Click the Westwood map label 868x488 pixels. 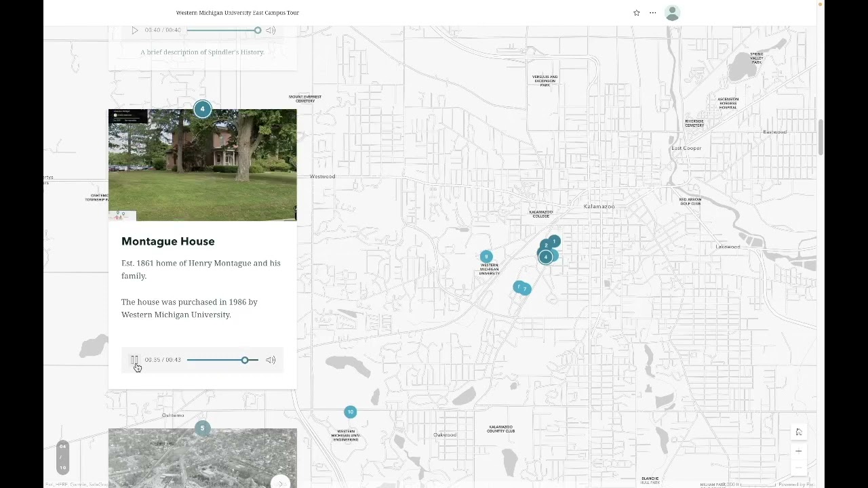pos(323,176)
